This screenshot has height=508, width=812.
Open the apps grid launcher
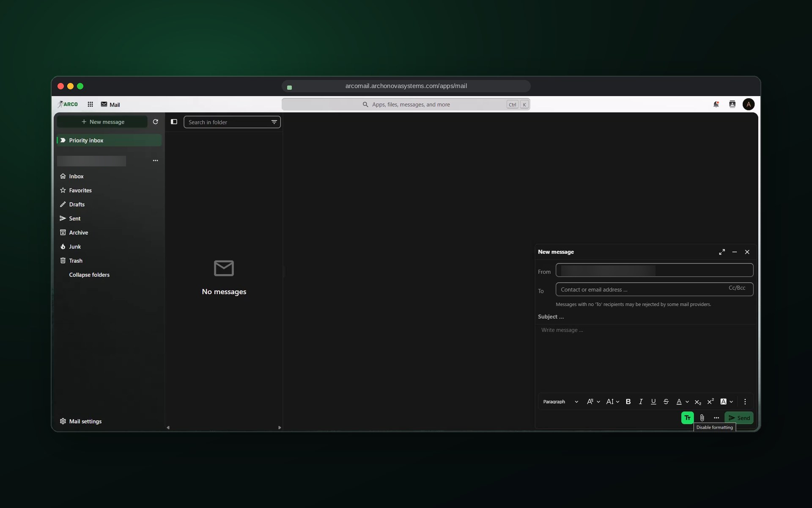[x=90, y=104]
